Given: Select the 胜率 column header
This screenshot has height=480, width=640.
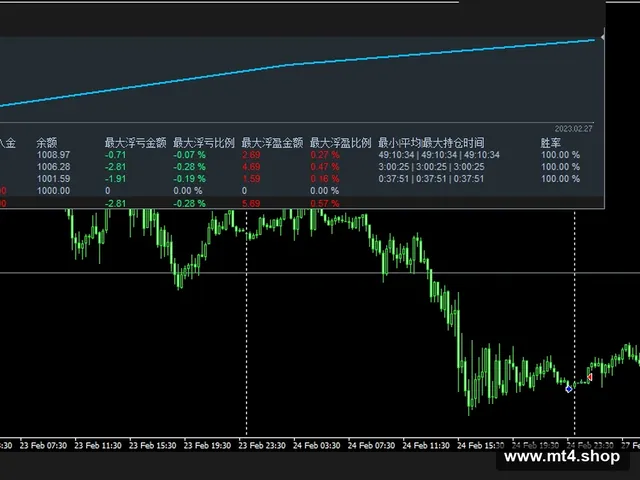Looking at the screenshot, I should (551, 143).
